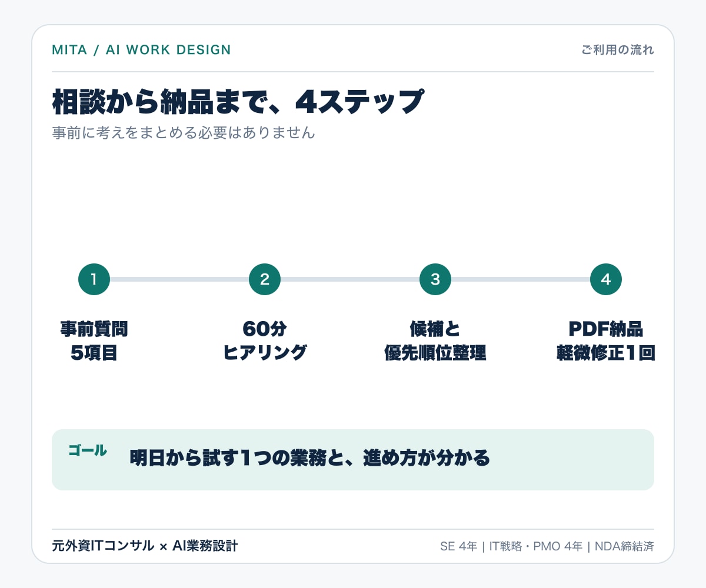Click the '事前質問 5項目' step label

(94, 340)
